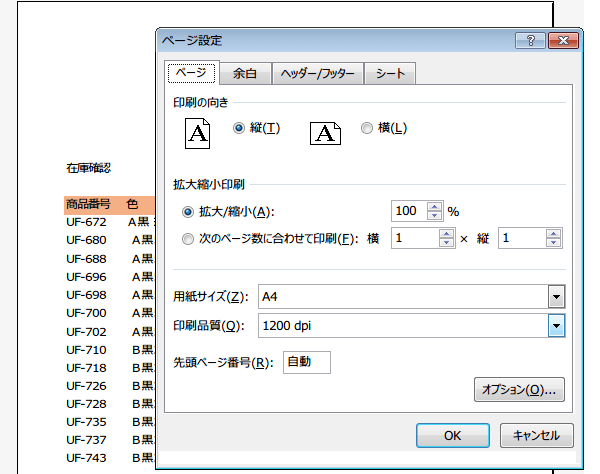The image size is (600, 474).
Task: Click the OK button
Action: [x=453, y=435]
